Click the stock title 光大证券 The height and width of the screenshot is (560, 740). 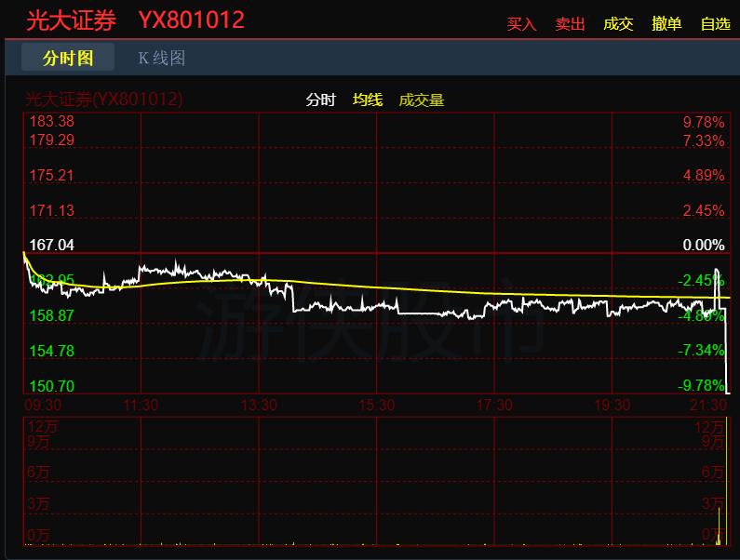(x=72, y=20)
